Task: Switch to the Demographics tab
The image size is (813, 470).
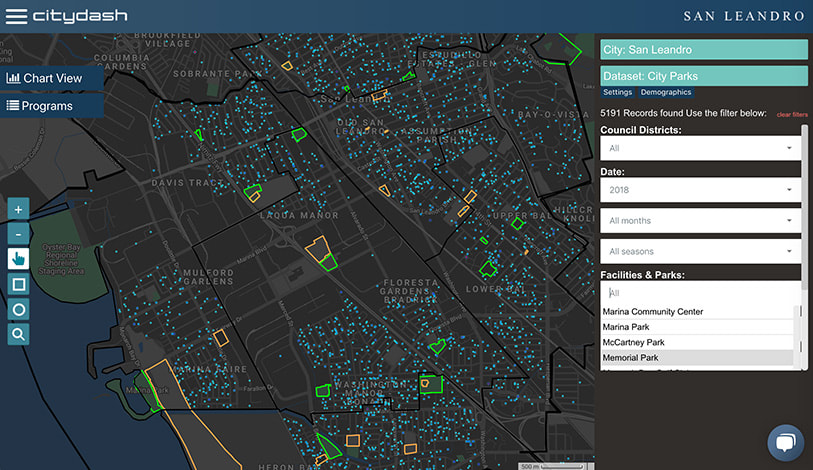Action: tap(665, 92)
